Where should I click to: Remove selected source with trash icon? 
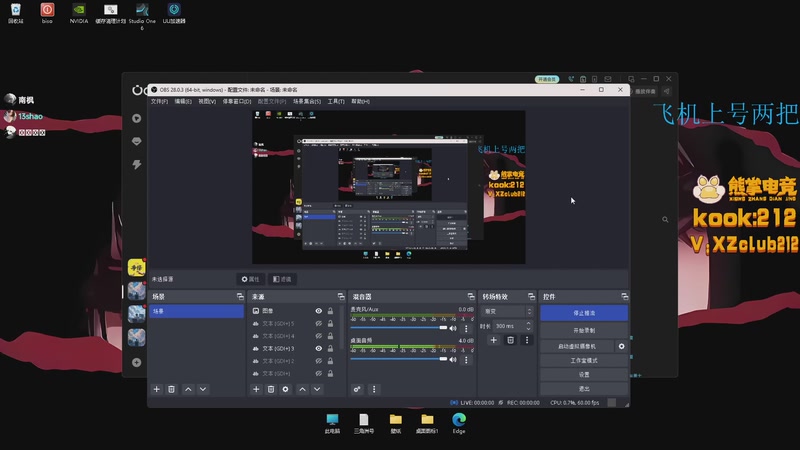point(271,389)
